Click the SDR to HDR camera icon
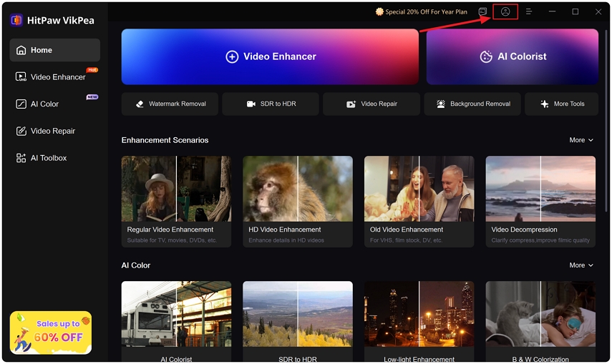This screenshot has width=612, height=364. pyautogui.click(x=251, y=104)
